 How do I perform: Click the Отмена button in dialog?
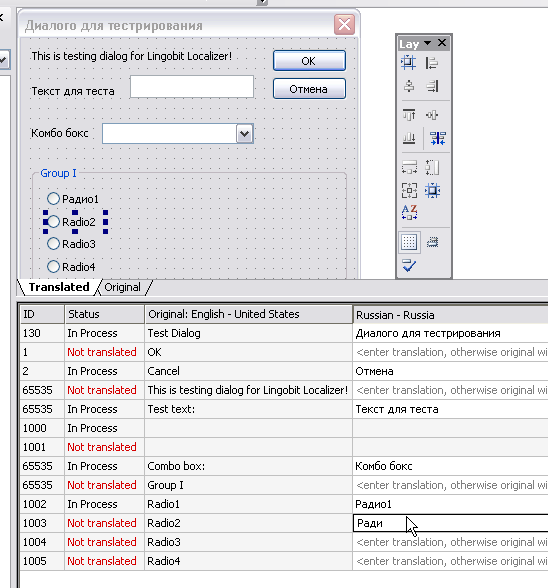pyautogui.click(x=309, y=88)
